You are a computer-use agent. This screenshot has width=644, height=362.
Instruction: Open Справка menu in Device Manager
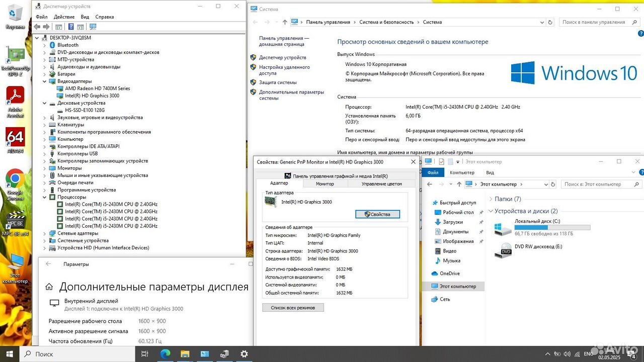coord(105,17)
